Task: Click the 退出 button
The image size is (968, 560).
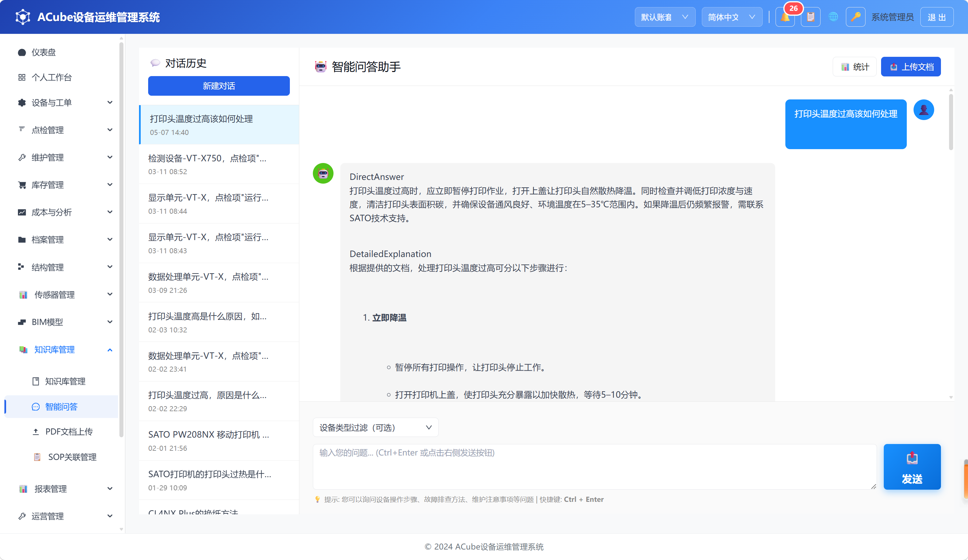Action: pos(937,17)
